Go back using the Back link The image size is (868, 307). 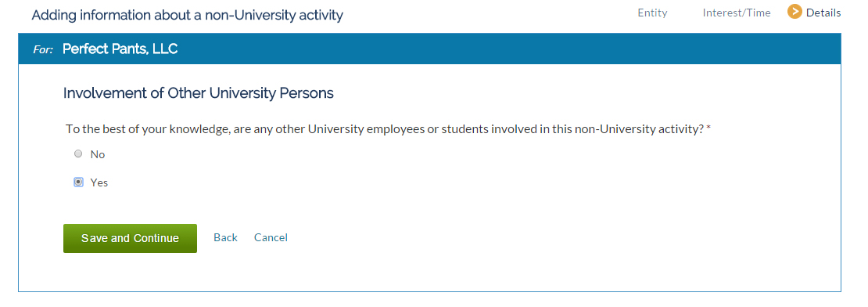(x=225, y=237)
